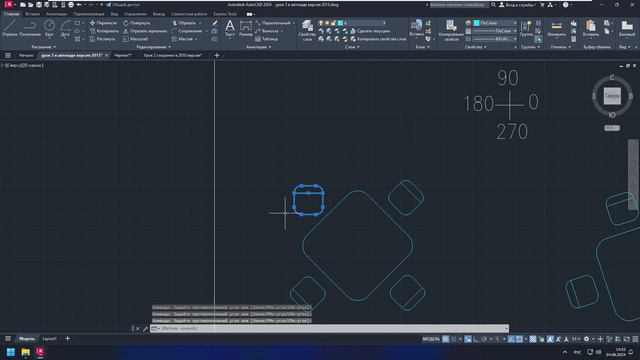The image size is (640, 360).
Task: Expand the Редактирование panel dropdown
Action: tap(153, 47)
